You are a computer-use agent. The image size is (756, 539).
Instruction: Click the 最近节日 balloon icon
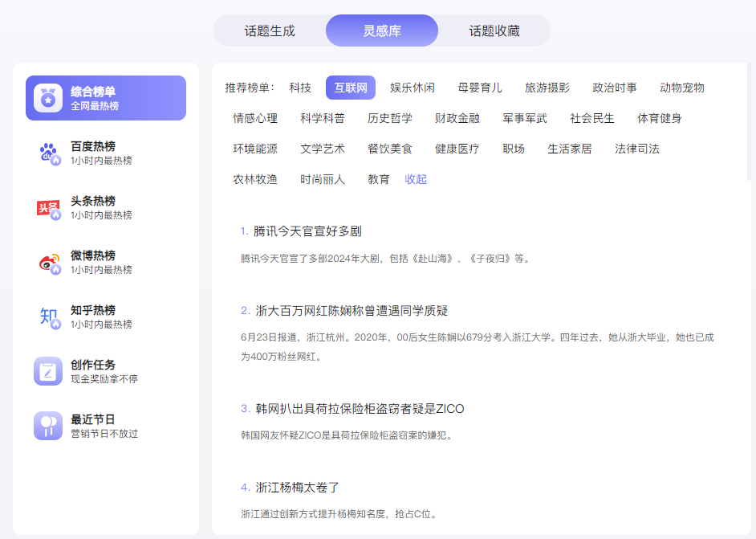pos(47,426)
